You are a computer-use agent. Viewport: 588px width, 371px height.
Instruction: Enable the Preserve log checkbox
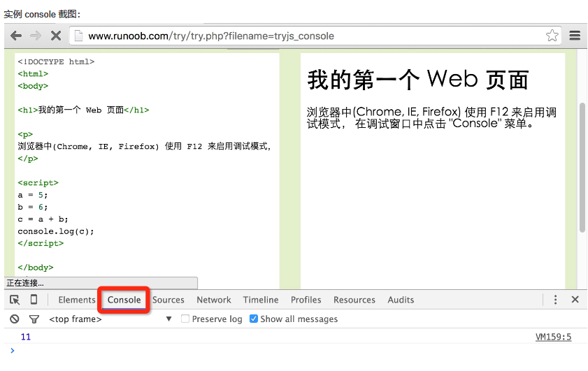(185, 319)
